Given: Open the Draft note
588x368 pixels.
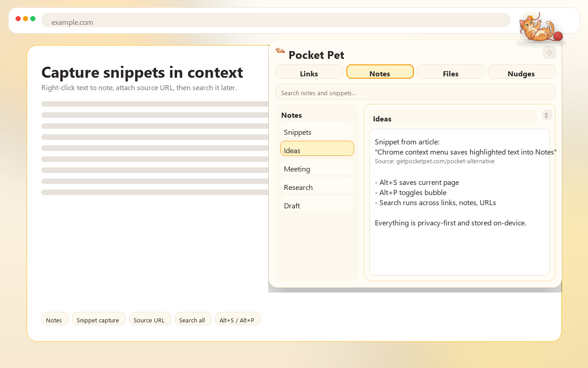Looking at the screenshot, I should (x=317, y=204).
